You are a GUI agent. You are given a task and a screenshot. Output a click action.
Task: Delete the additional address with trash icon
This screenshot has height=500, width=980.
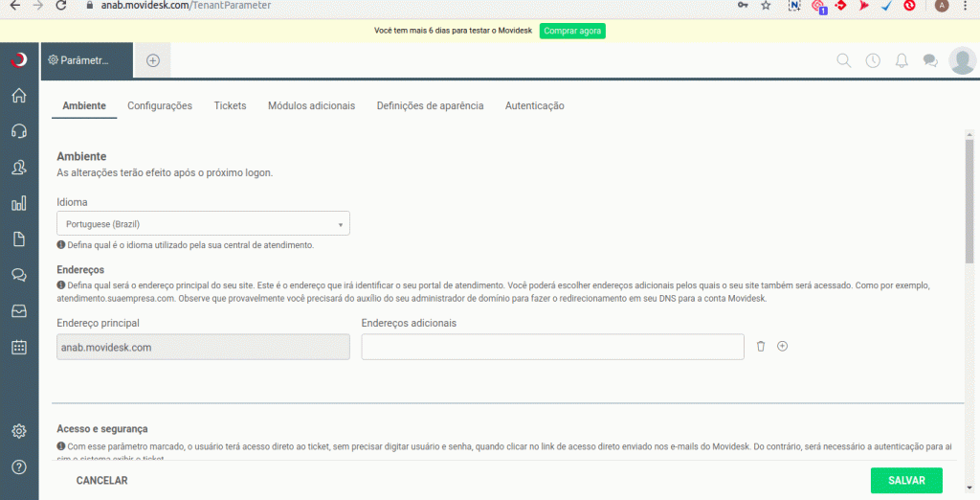click(761, 347)
